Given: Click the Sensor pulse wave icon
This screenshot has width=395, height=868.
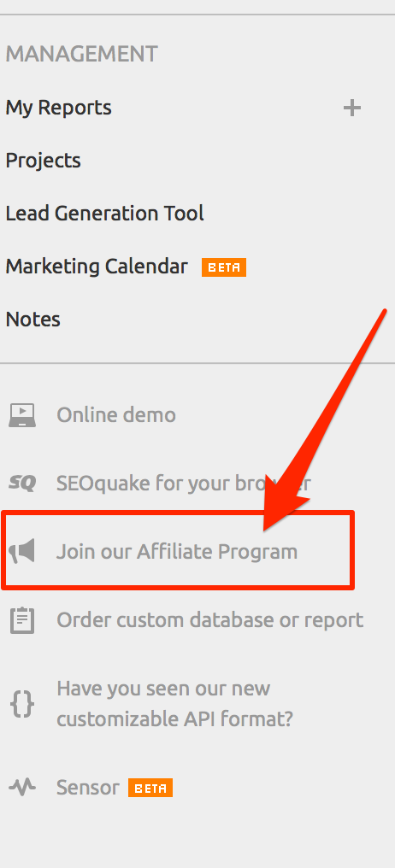Looking at the screenshot, I should [x=22, y=787].
